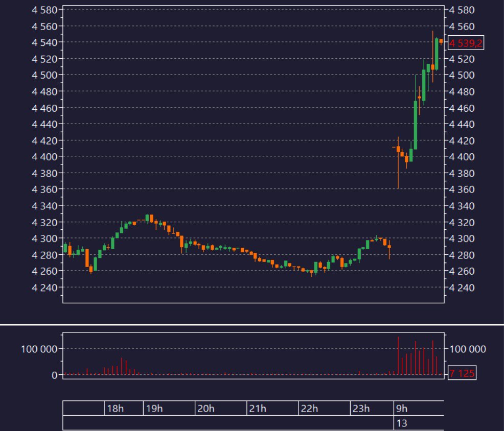Click the current volume value 7 125
The height and width of the screenshot is (431, 504).
[462, 373]
